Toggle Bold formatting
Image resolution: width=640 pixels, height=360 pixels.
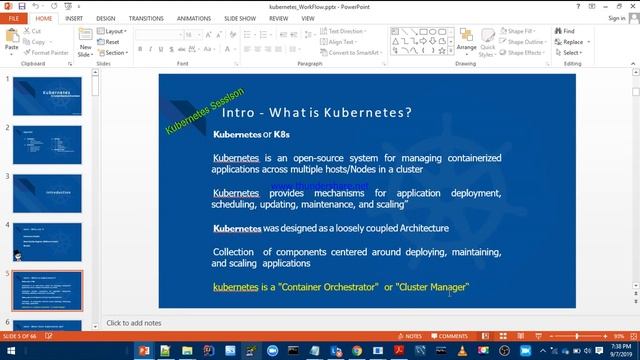click(140, 49)
